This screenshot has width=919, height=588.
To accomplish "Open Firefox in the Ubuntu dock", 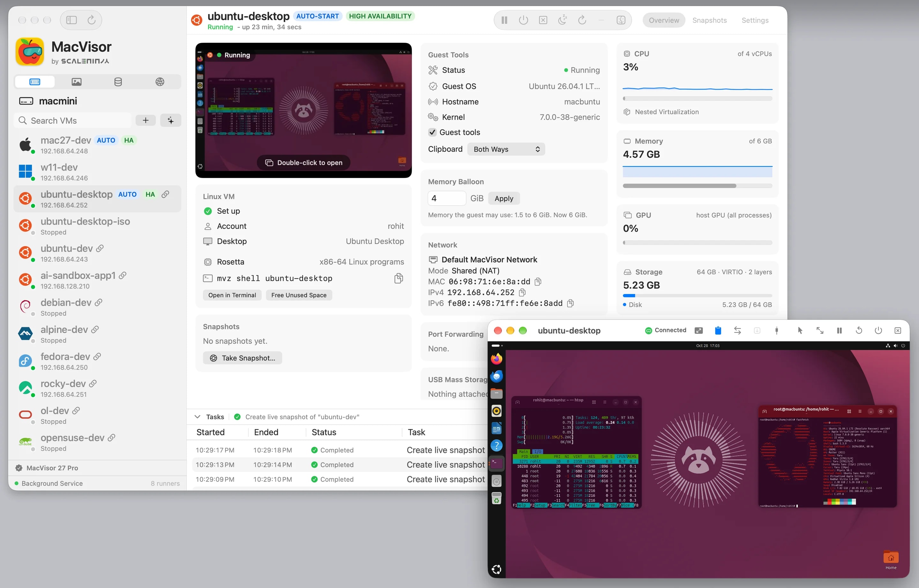I will click(x=497, y=359).
